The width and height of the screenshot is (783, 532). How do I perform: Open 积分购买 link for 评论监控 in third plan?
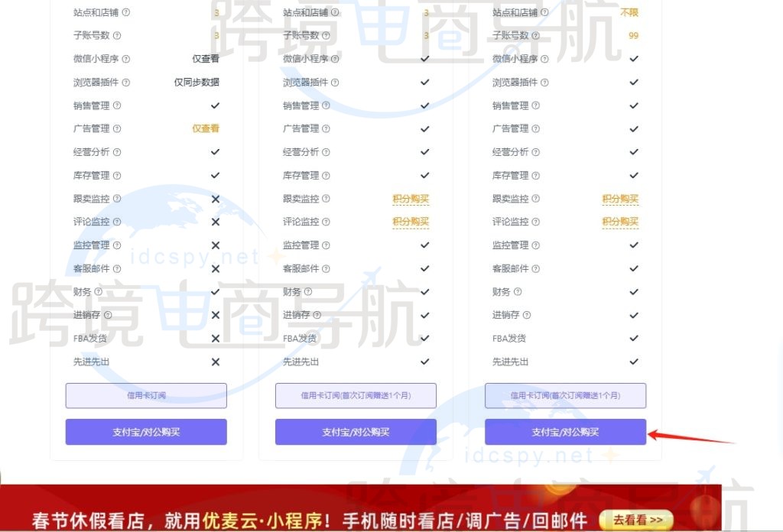pyautogui.click(x=620, y=222)
